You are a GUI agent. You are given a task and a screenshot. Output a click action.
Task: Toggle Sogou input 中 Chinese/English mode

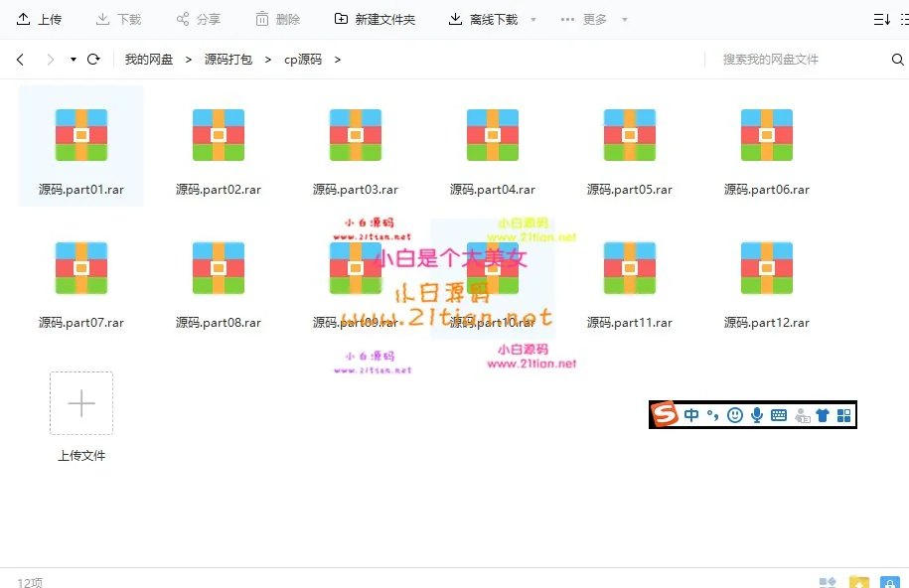coord(691,415)
